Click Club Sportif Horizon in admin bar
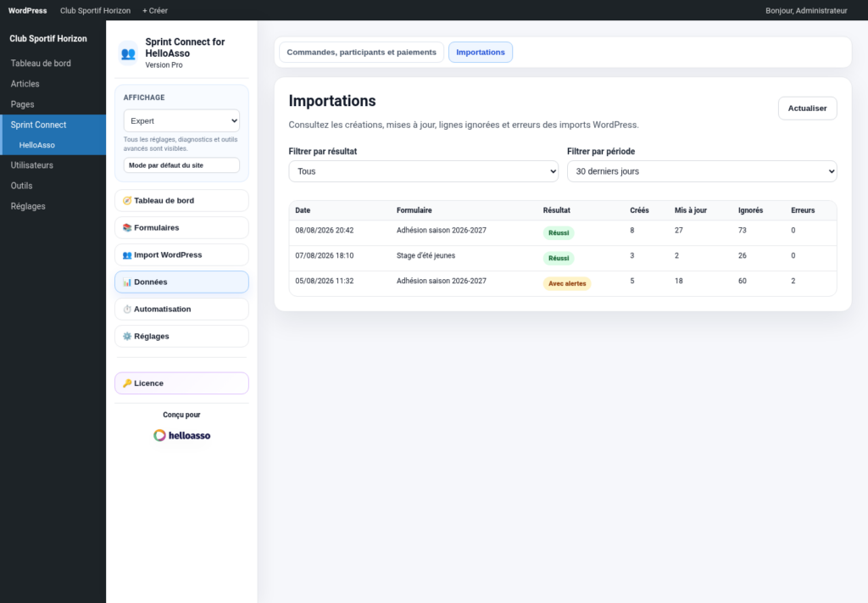This screenshot has height=603, width=868. pos(95,10)
